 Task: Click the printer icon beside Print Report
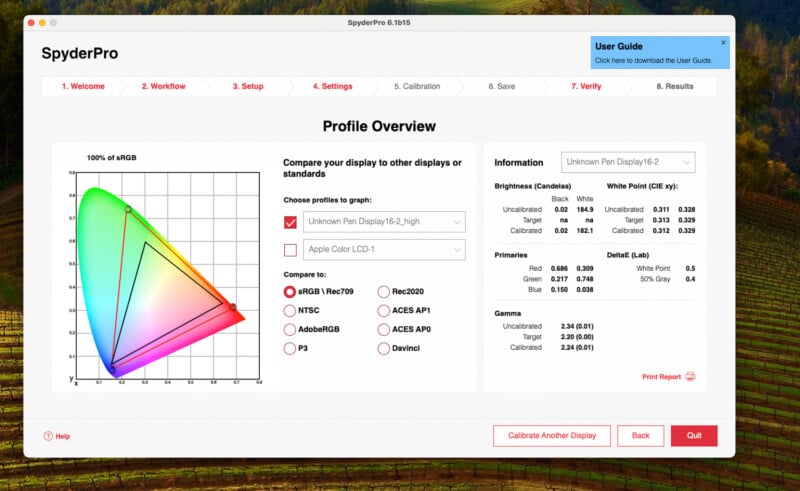(690, 377)
